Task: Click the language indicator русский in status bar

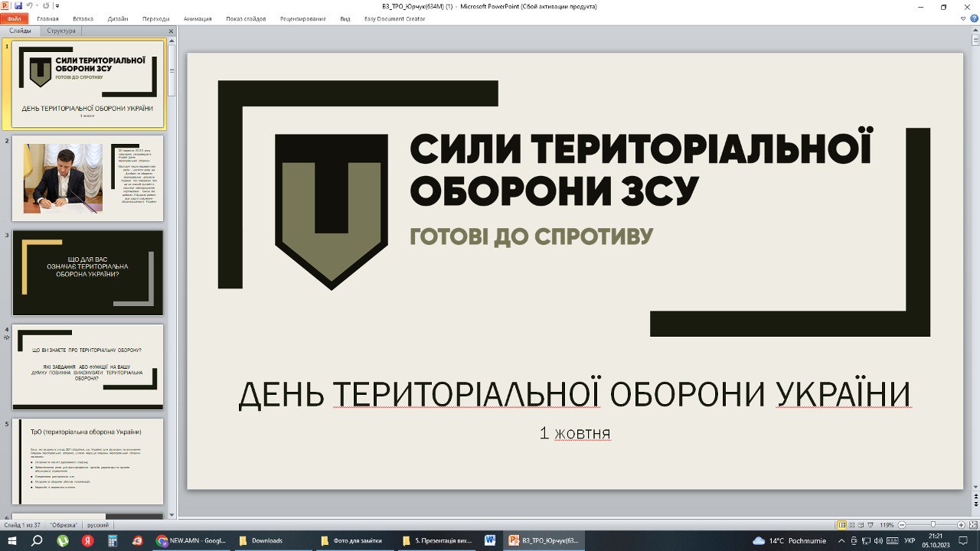Action: (98, 525)
